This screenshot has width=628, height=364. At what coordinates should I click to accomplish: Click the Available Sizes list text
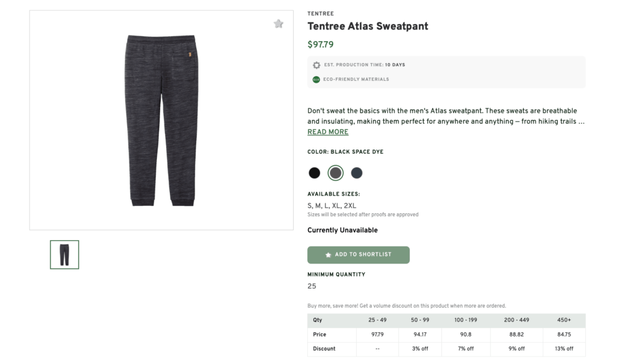click(331, 205)
